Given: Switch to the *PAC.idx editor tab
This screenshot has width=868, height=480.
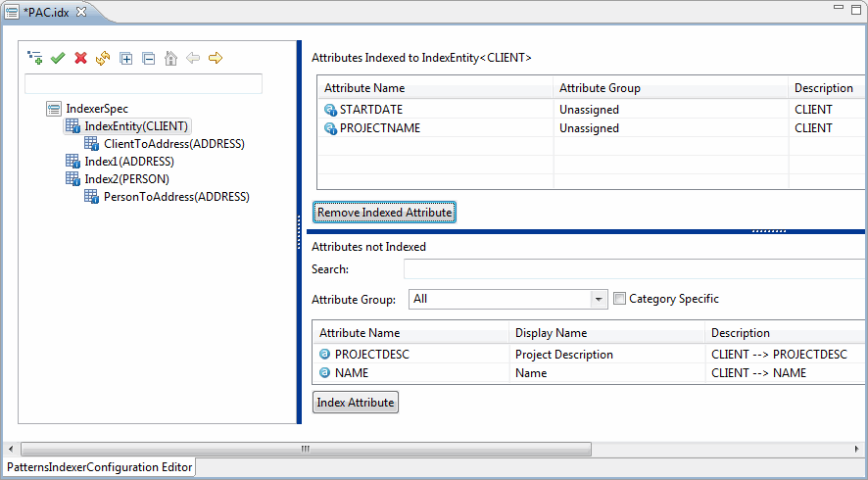Looking at the screenshot, I should [46, 12].
